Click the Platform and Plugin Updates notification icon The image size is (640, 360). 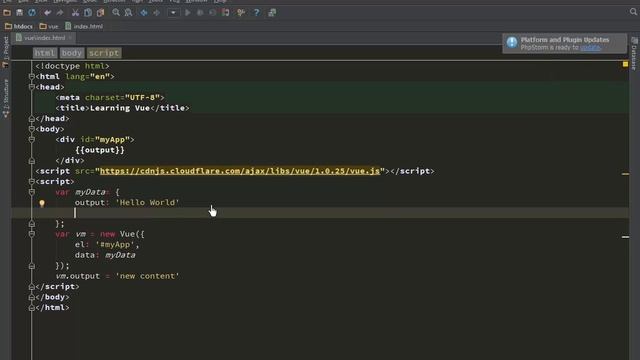[512, 42]
